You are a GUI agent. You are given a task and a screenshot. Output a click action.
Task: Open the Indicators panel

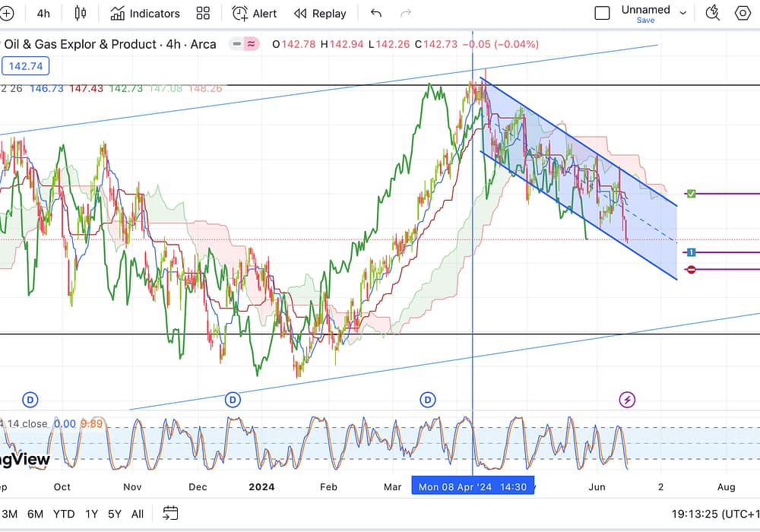click(145, 13)
